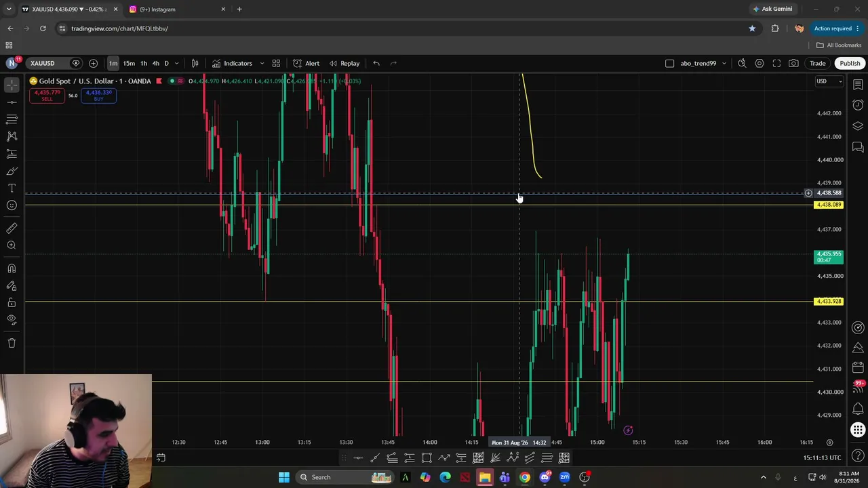Open the time axis settings gear
The width and height of the screenshot is (868, 488).
pyautogui.click(x=829, y=443)
